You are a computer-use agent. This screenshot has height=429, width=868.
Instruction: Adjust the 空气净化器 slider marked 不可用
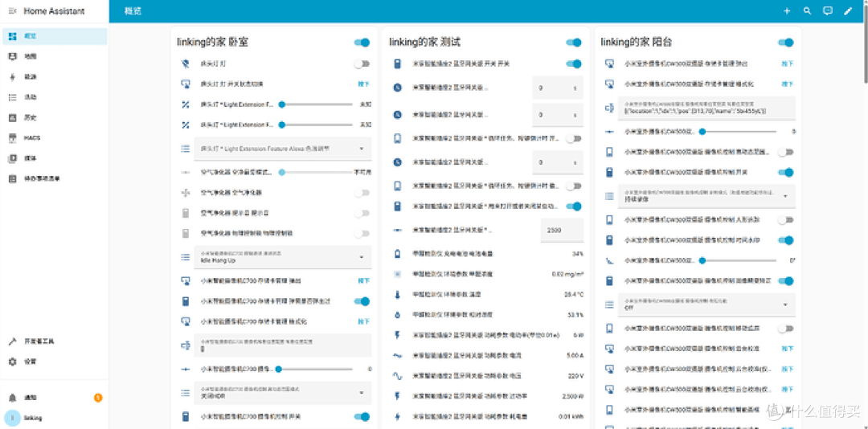click(316, 172)
